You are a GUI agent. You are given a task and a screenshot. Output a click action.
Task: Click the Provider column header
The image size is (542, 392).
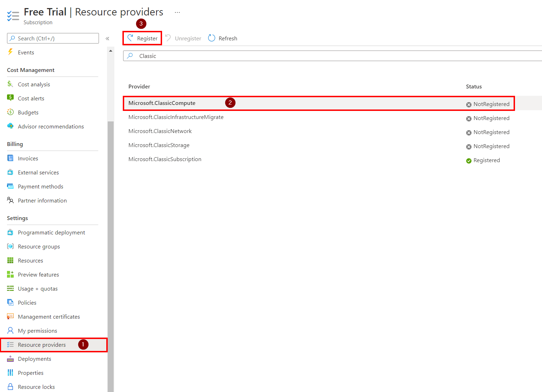139,86
